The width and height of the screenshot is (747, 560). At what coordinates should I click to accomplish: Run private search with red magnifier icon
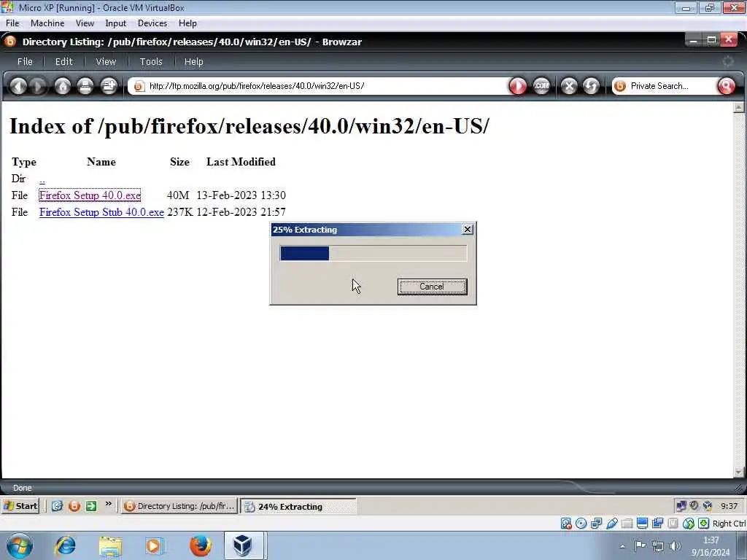[726, 86]
